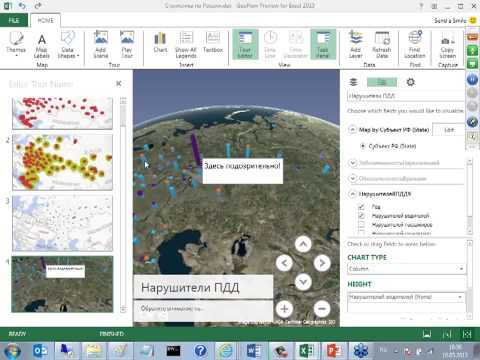Uncheck Нарушителей водителей field checkbox
Viewport: 480px width, 360px height.
pos(361,216)
